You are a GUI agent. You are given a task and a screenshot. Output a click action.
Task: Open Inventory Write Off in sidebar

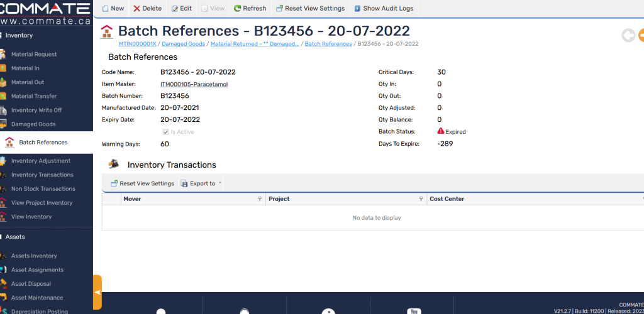(36, 110)
